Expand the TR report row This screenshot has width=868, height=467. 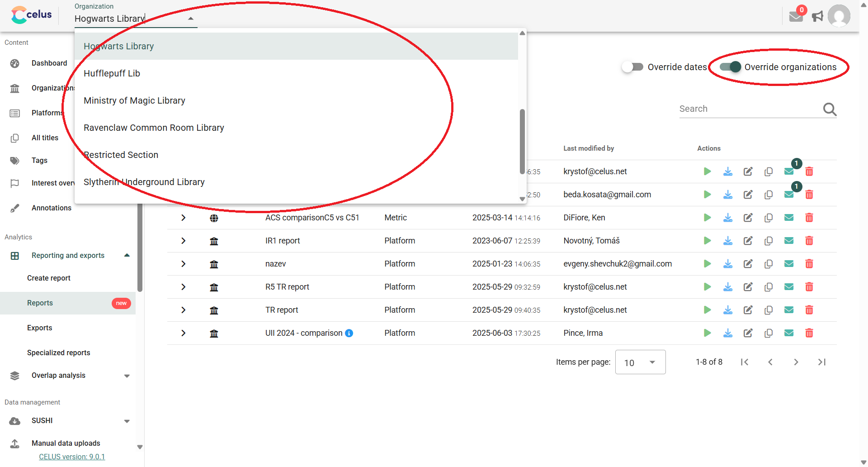point(183,310)
